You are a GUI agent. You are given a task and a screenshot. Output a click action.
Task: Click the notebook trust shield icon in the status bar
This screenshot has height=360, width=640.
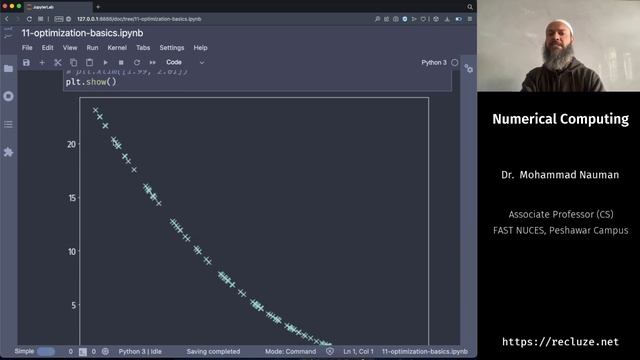(x=330, y=351)
